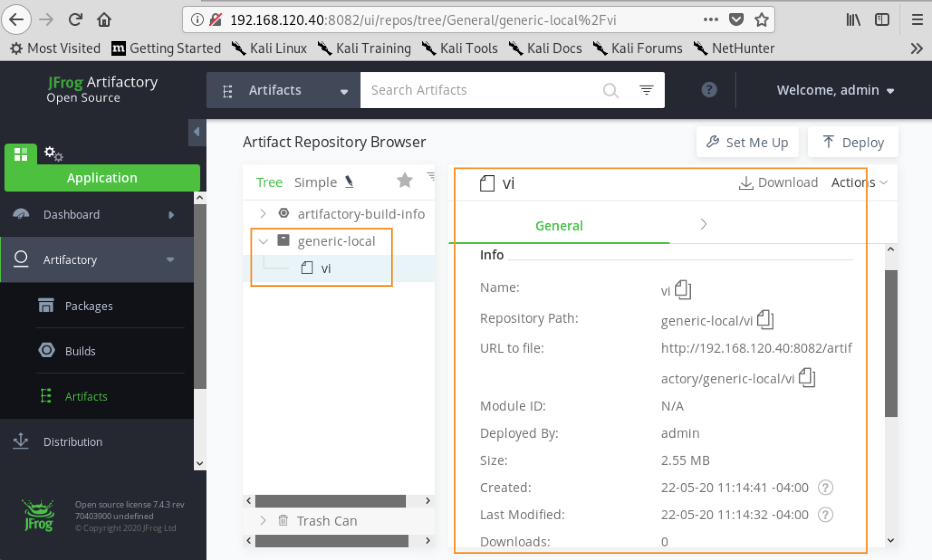Click the browser address bar URL

pos(423,20)
